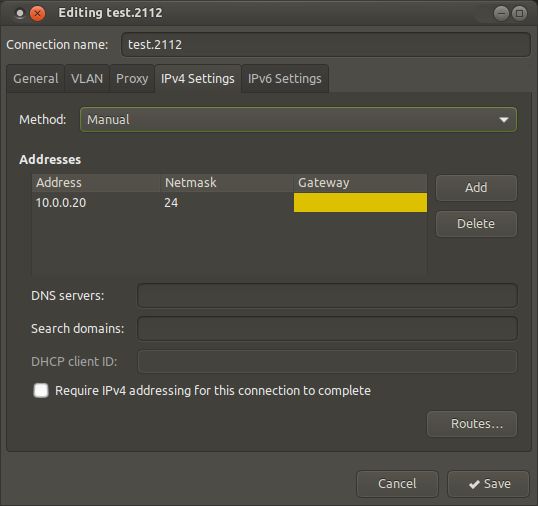Image resolution: width=538 pixels, height=506 pixels.
Task: Select the 10.0.0.20 address cell
Action: coord(96,202)
